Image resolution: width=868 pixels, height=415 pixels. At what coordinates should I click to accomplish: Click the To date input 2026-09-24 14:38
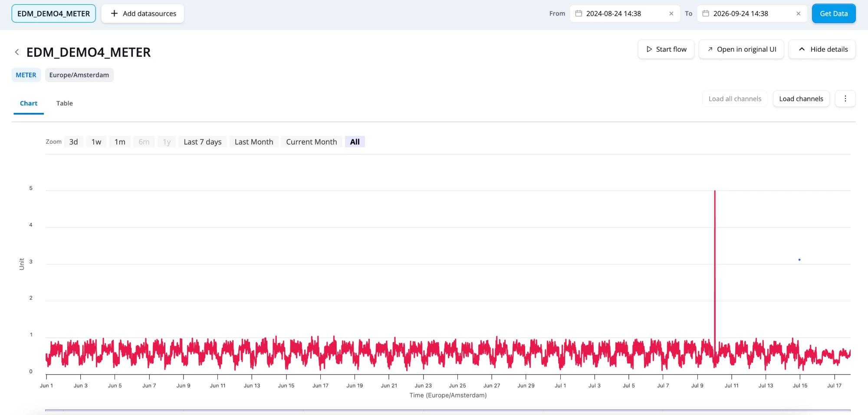tap(752, 13)
